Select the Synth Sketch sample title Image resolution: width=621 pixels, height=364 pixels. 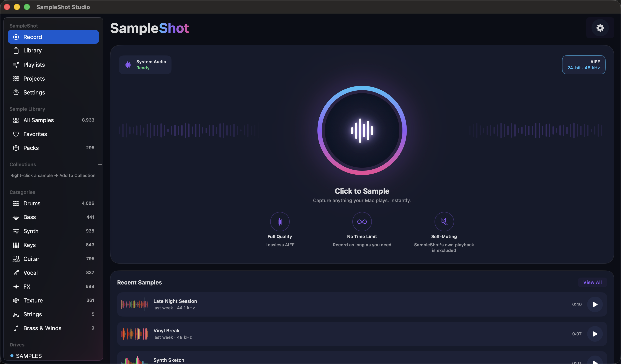168,360
